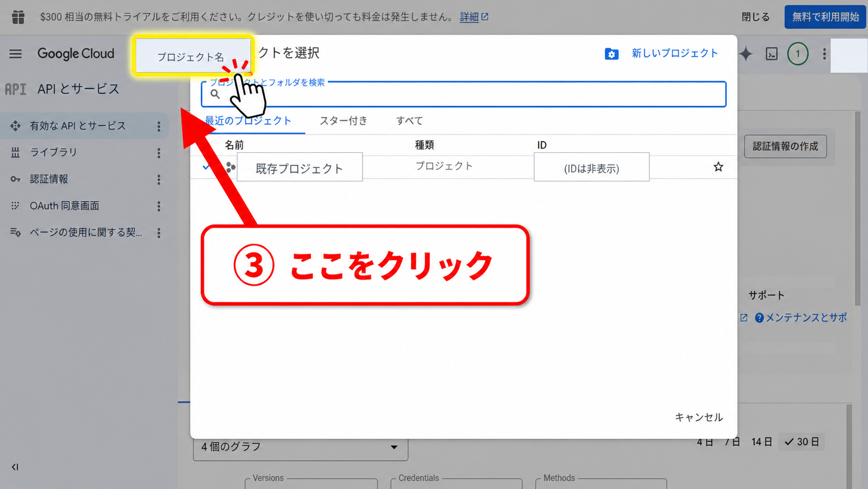The width and height of the screenshot is (868, 489).
Task: Select the 30 日 time range
Action: [x=802, y=442]
